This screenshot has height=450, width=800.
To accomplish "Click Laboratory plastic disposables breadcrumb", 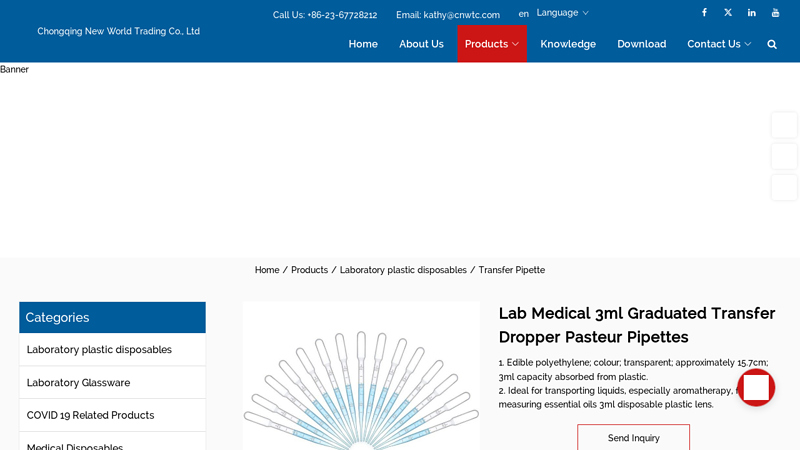I will pyautogui.click(x=403, y=270).
